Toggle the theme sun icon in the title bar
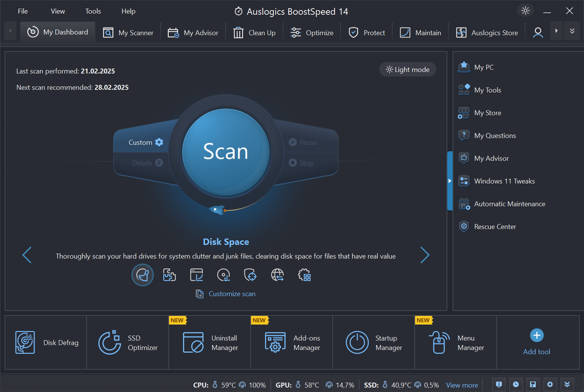This screenshot has height=392, width=584. tap(525, 10)
